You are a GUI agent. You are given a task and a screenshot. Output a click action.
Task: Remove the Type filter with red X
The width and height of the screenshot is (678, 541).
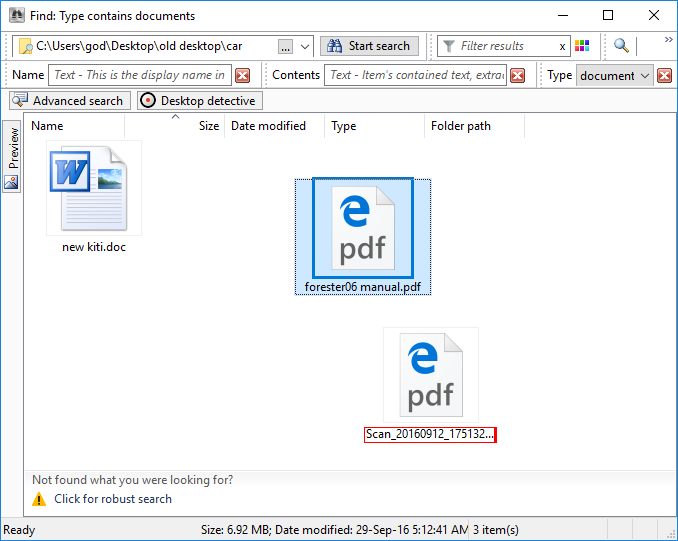point(665,76)
